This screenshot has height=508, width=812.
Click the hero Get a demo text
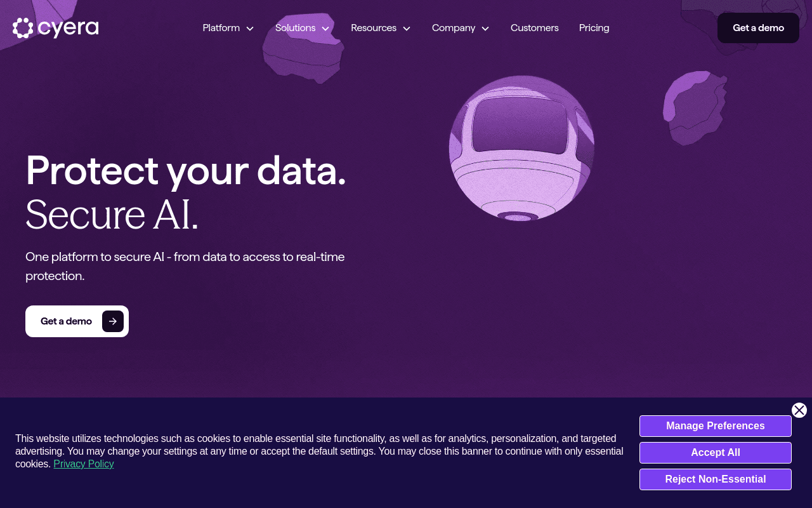[66, 321]
